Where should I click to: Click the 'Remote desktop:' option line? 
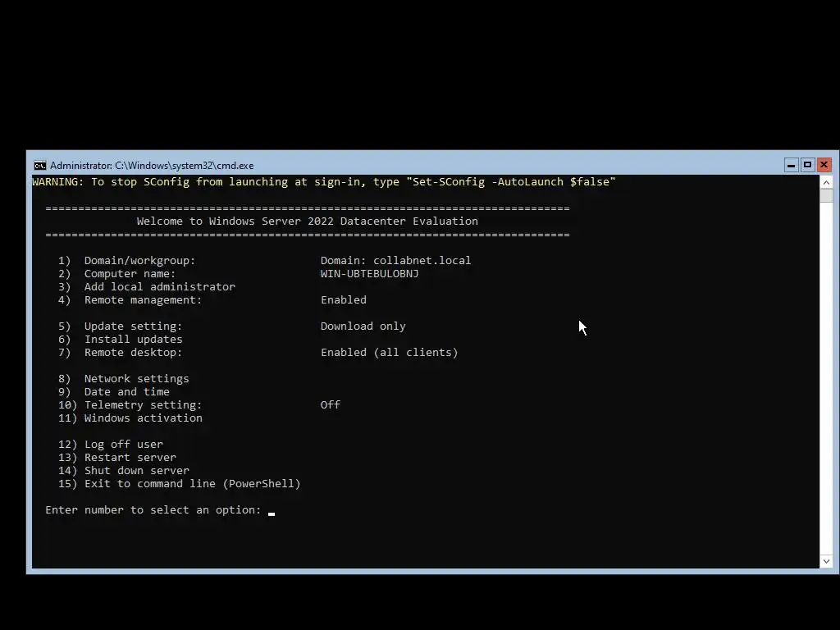click(120, 353)
